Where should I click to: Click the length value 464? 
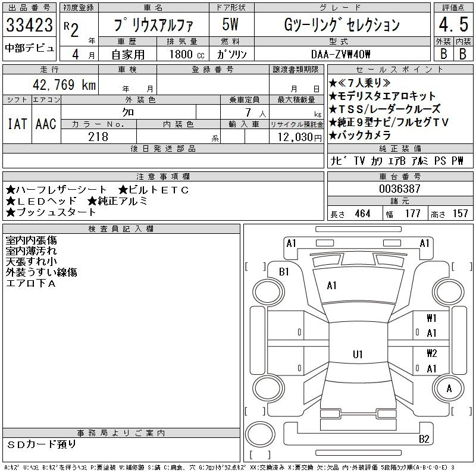tap(362, 214)
